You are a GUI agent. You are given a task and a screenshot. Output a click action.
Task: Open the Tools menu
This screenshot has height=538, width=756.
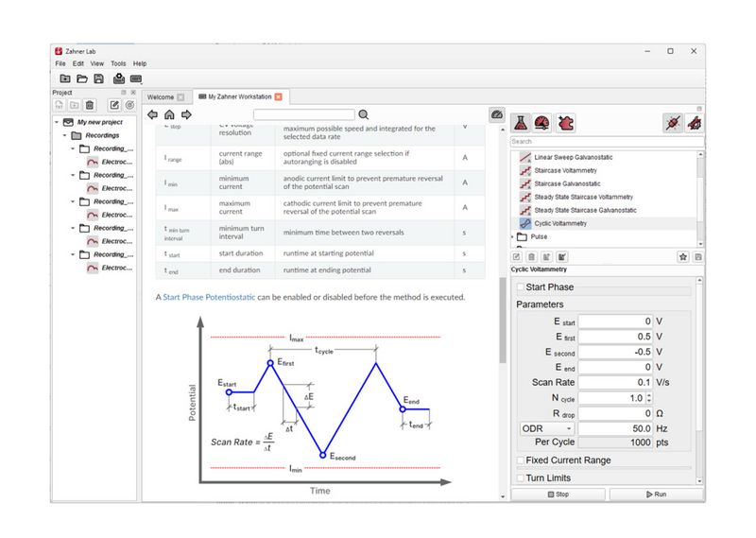click(118, 63)
